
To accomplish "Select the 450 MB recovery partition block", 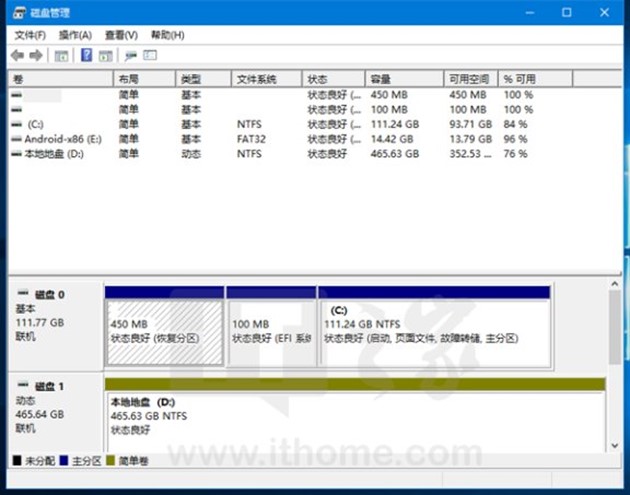I will pyautogui.click(x=164, y=332).
